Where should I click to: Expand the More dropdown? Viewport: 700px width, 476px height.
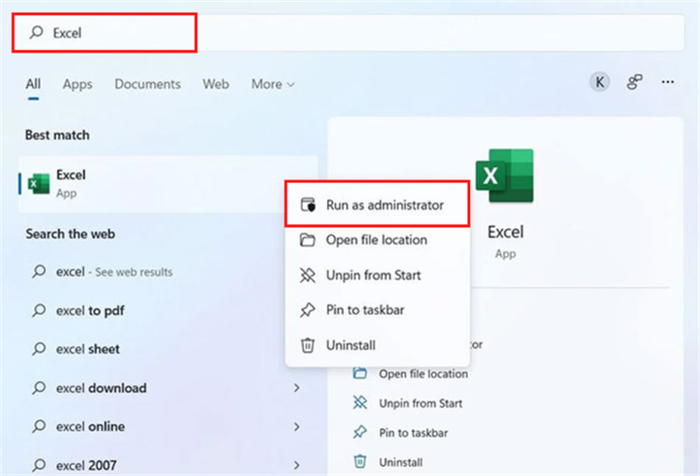[272, 84]
